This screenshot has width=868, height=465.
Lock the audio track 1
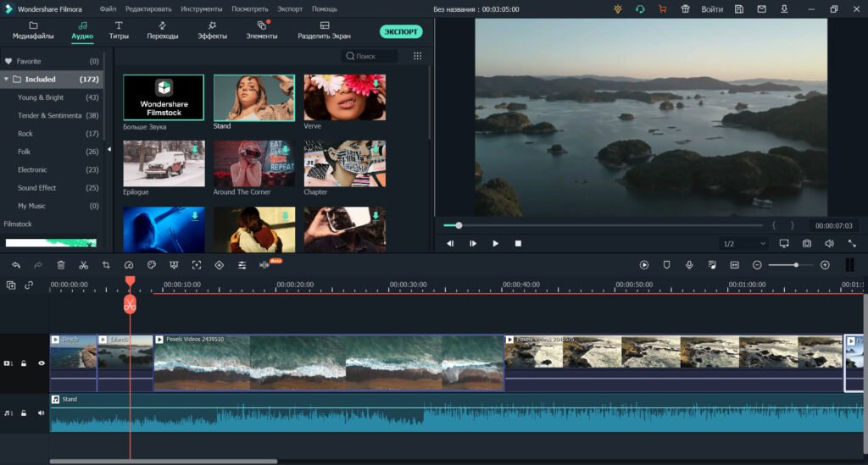(x=24, y=413)
